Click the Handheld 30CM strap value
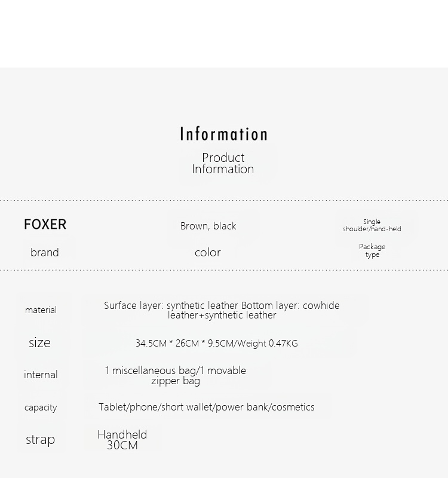Viewport: 448px width, 478px height. point(122,440)
